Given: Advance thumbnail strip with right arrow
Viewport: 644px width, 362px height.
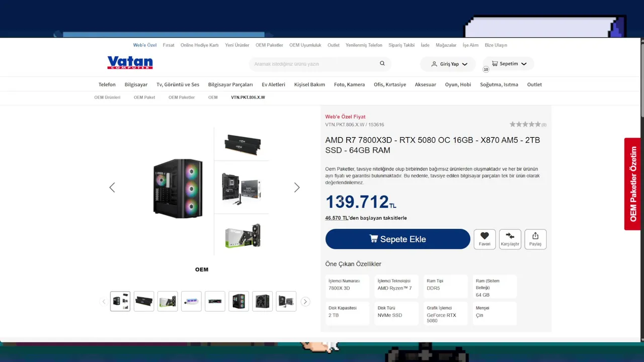Looking at the screenshot, I should pos(305,302).
